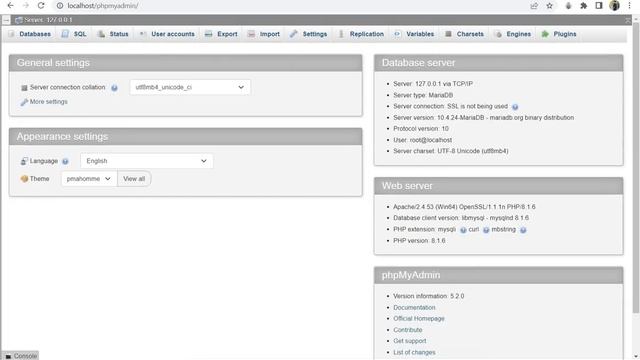Open the Contribute link
The width and height of the screenshot is (640, 360).
(x=408, y=330)
